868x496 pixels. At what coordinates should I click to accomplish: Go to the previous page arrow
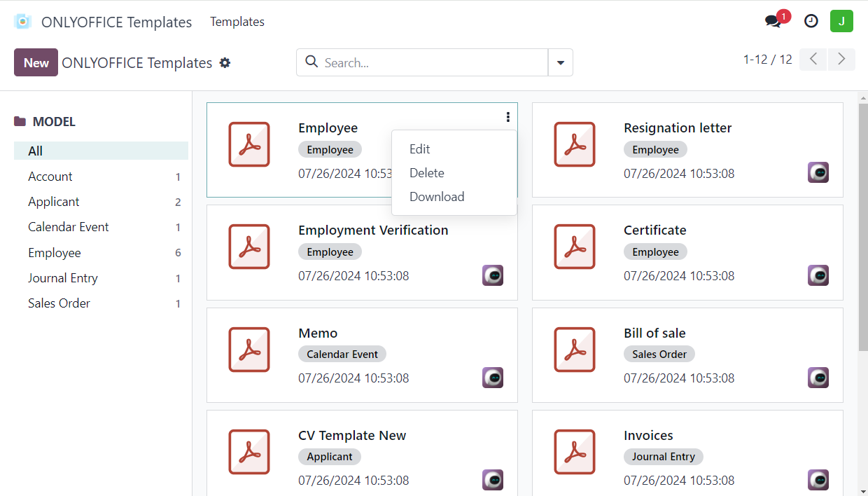813,60
